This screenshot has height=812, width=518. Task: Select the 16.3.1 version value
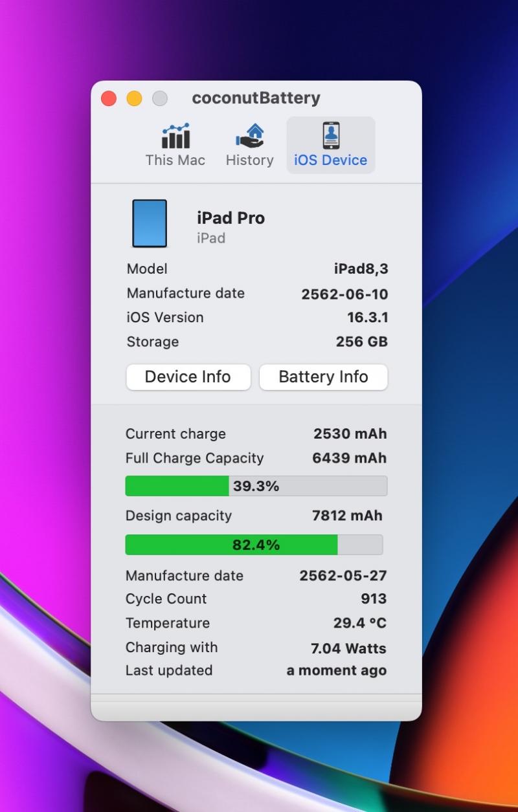(x=368, y=318)
